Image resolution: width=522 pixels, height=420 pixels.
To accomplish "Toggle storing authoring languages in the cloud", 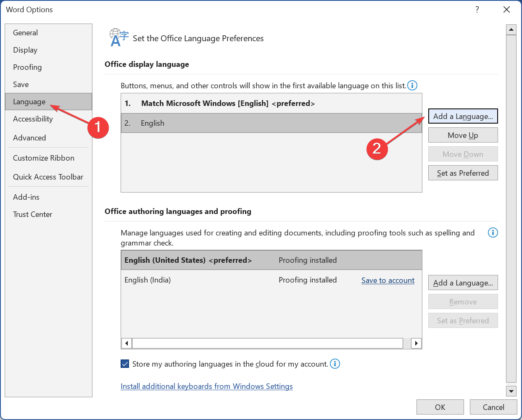I will point(124,364).
